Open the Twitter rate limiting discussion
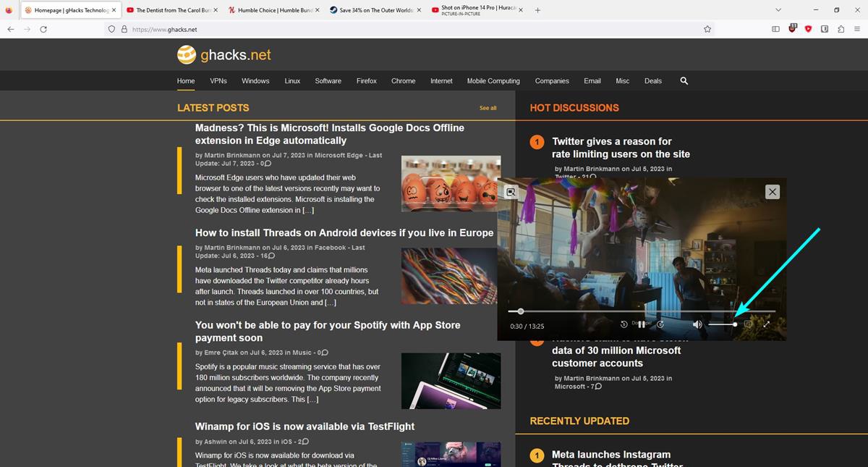Image resolution: width=868 pixels, height=467 pixels. tap(621, 148)
